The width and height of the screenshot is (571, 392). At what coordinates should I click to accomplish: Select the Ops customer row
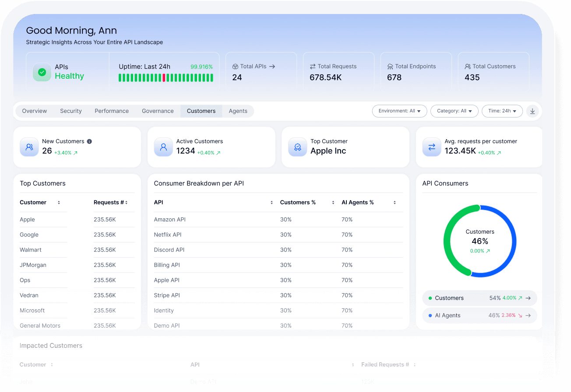[x=77, y=280]
